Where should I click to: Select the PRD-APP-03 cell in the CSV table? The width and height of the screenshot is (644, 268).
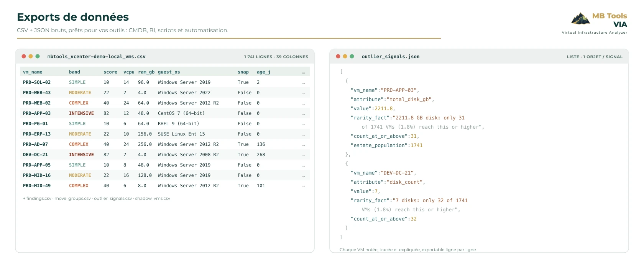pyautogui.click(x=37, y=113)
